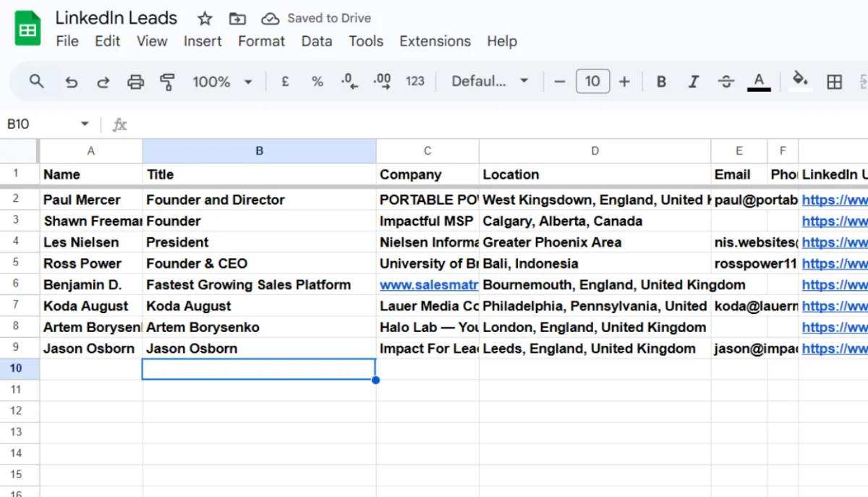Click the print icon
Image resolution: width=868 pixels, height=497 pixels.
135,82
